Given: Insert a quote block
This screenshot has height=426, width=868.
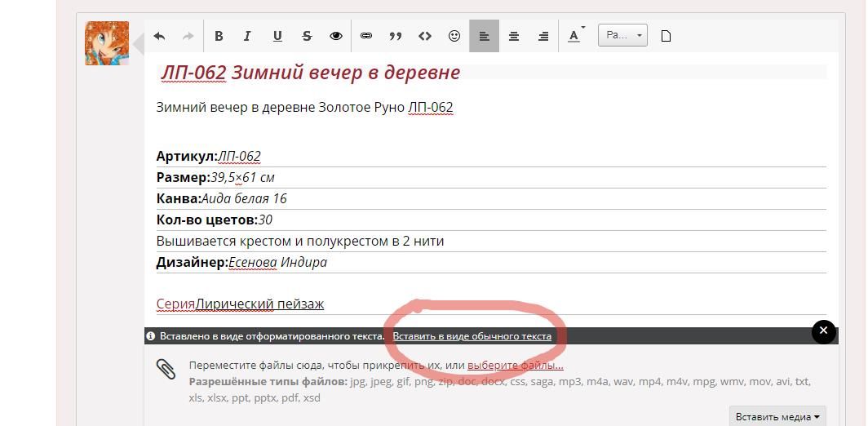Looking at the screenshot, I should 396,36.
